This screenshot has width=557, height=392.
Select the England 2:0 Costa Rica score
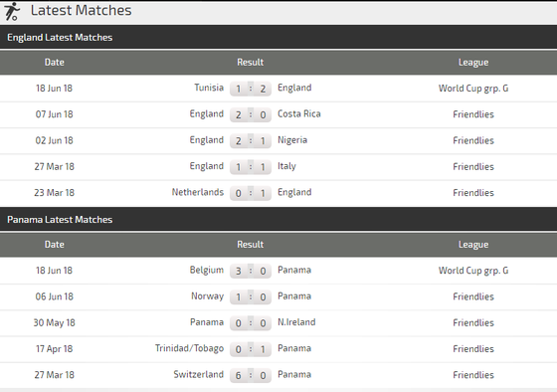[251, 114]
